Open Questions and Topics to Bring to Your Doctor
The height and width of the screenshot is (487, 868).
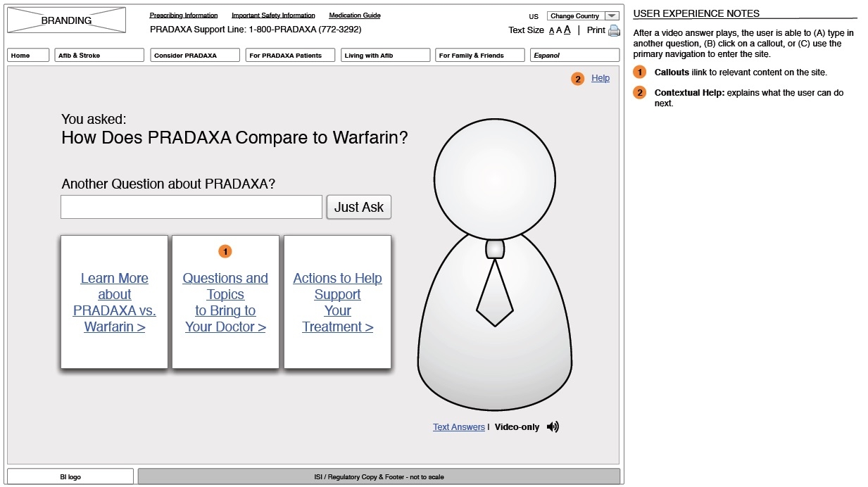point(226,303)
